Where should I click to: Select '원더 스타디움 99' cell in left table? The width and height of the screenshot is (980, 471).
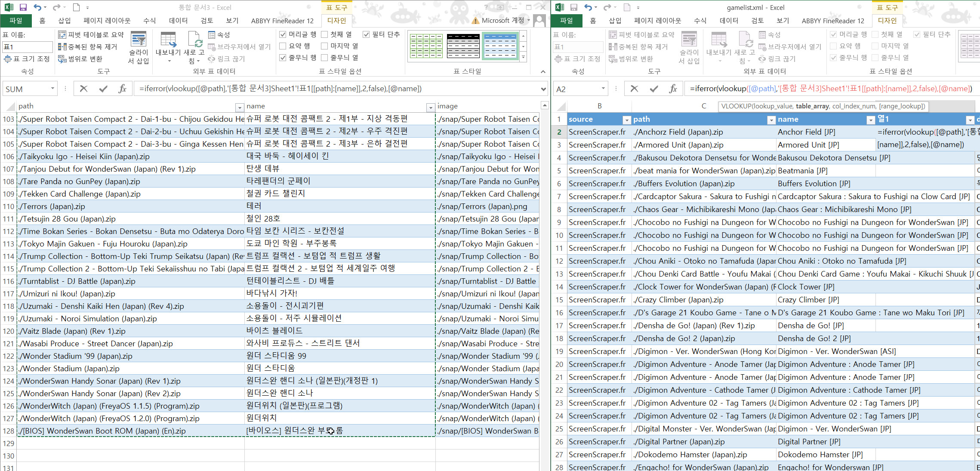(x=340, y=356)
